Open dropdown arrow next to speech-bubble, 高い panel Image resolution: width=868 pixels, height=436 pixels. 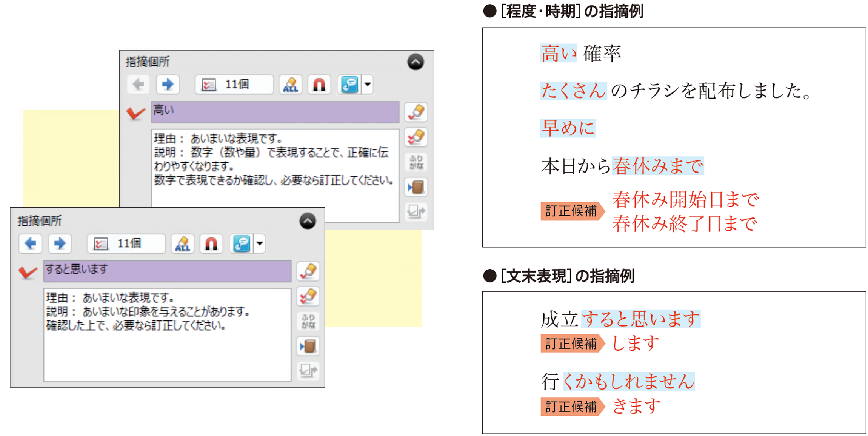click(368, 84)
